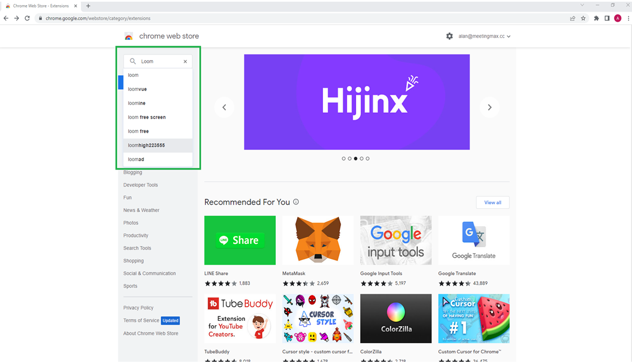This screenshot has width=632, height=364.
Task: Open the Blogging category
Action: (133, 172)
